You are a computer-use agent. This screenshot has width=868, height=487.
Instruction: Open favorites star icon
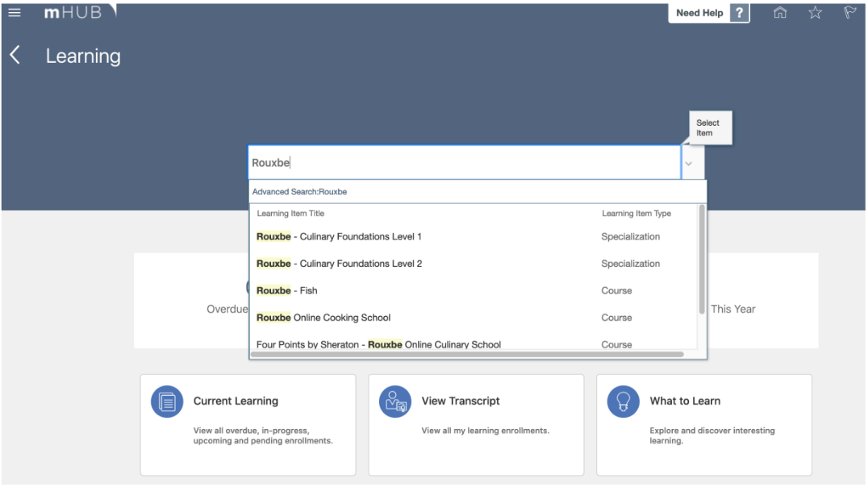815,12
